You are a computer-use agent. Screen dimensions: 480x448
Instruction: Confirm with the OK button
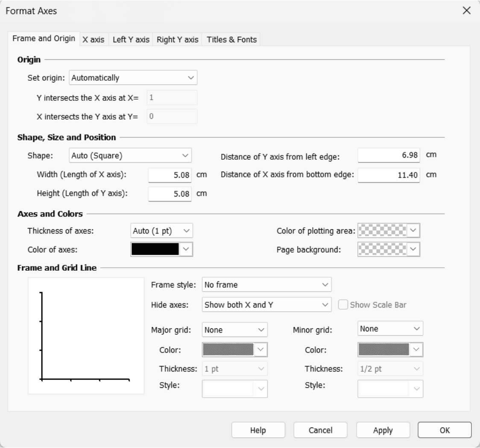pyautogui.click(x=445, y=430)
